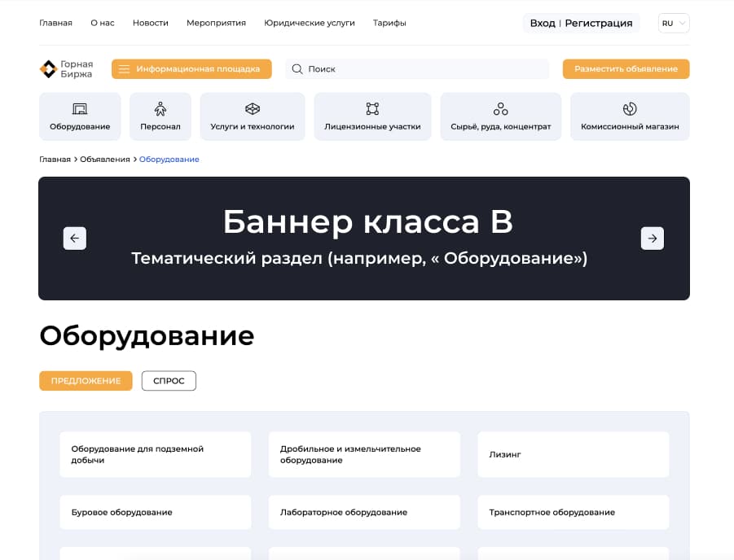Viewport: 734px width, 560px height.
Task: Open the Буровое оборудование subcategory
Action: tap(155, 513)
